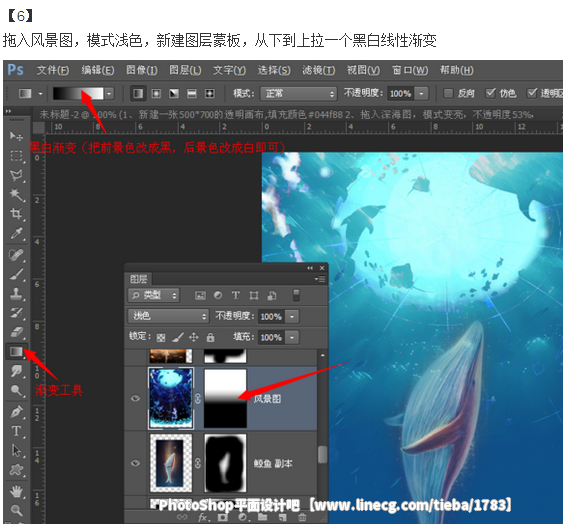Select the Polygonal Lasso tool
Viewport: 567px width, 524px height.
(x=16, y=175)
